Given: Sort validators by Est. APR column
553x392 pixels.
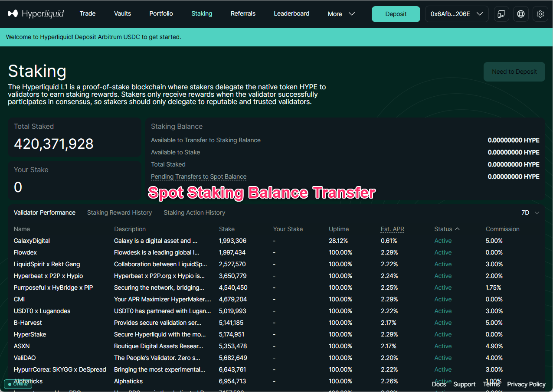Looking at the screenshot, I should pos(392,229).
